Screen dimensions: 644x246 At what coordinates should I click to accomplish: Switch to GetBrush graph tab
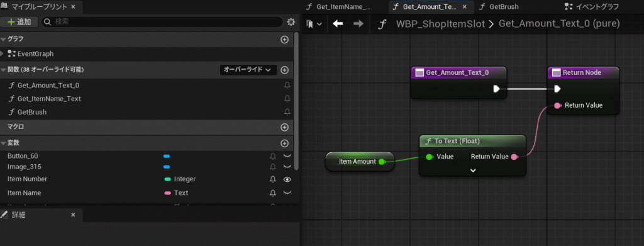tap(504, 7)
